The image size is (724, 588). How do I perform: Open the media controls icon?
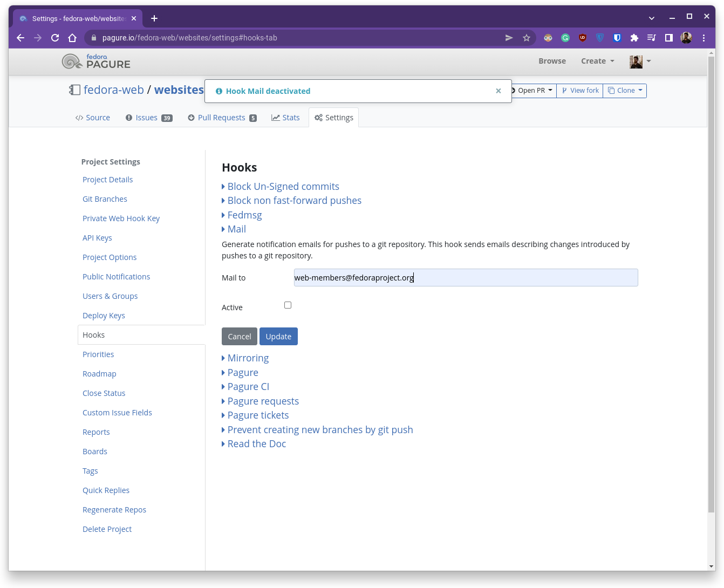point(652,38)
